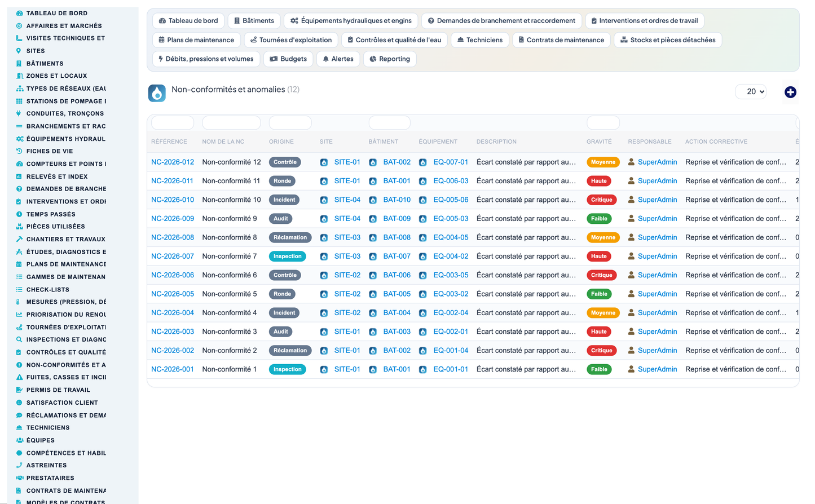Open Interventions et ordres de travail tab
The height and width of the screenshot is (504, 815).
[x=644, y=21]
